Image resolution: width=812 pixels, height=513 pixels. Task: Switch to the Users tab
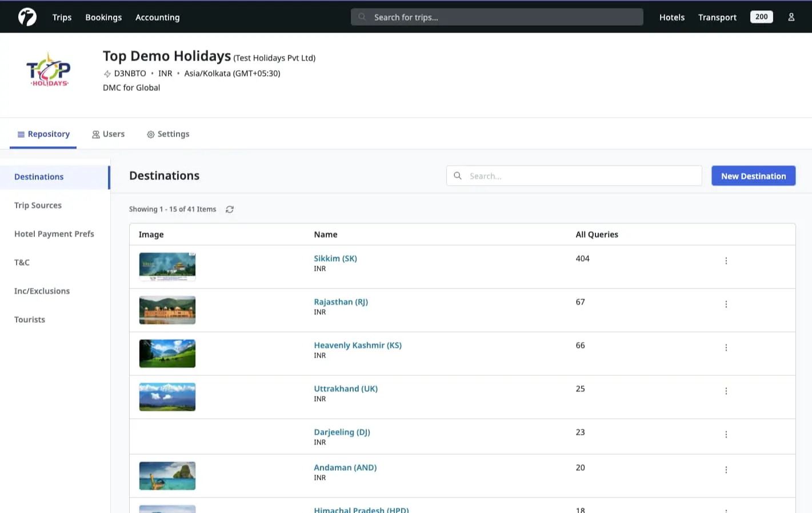pyautogui.click(x=108, y=134)
